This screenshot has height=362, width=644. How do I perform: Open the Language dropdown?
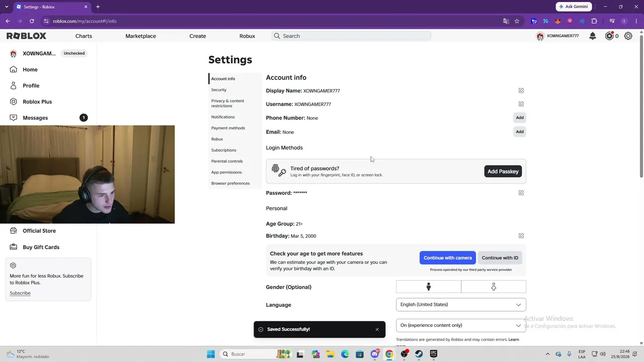tap(461, 305)
